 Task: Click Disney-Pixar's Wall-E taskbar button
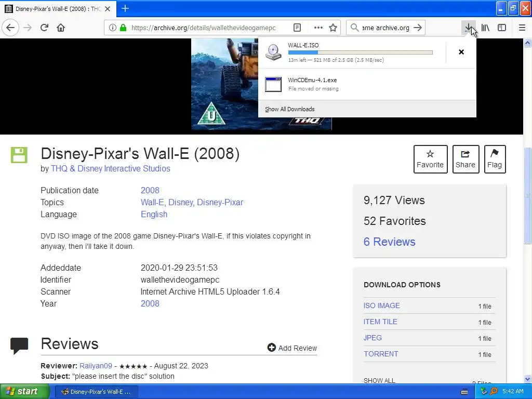pyautogui.click(x=96, y=392)
